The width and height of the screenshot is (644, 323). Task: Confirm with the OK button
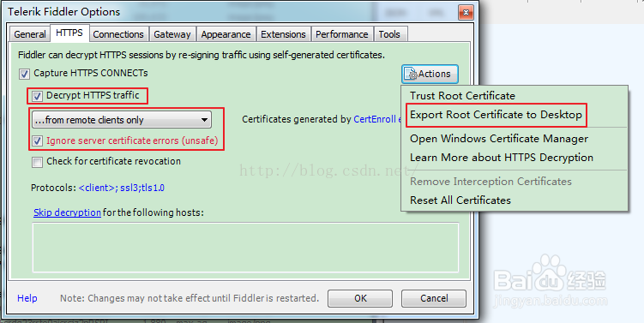360,298
